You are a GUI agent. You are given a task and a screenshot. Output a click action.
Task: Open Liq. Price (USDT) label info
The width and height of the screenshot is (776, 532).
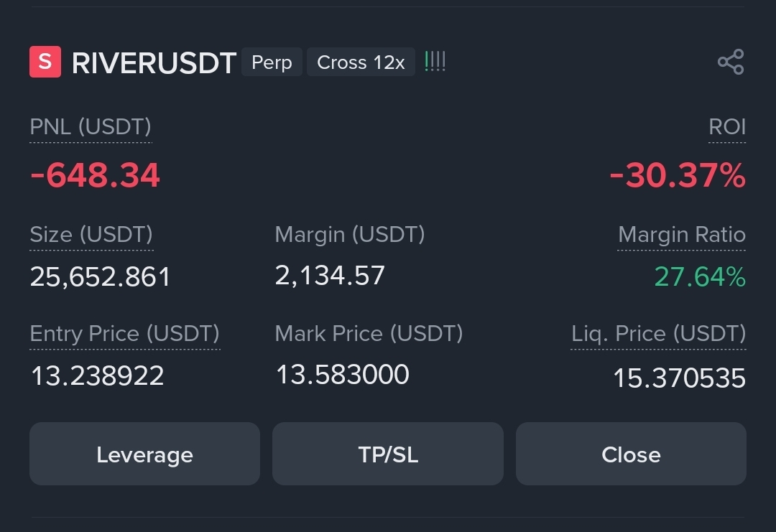pos(658,334)
